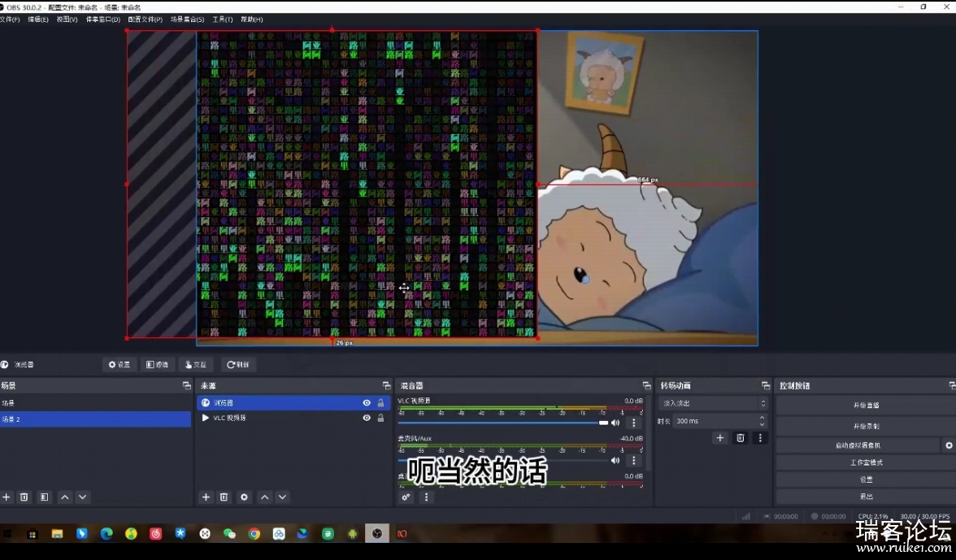Mute the Mic/Aux audio channel
This screenshot has width=956, height=560.
click(x=616, y=461)
